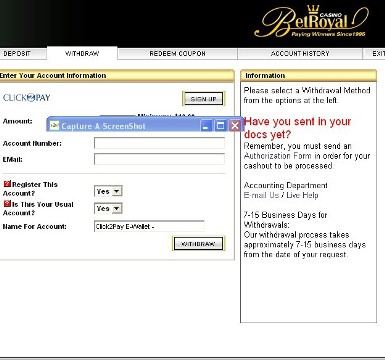
Task: Click the red icon beside Is This Your Usual Account
Action: 7,203
